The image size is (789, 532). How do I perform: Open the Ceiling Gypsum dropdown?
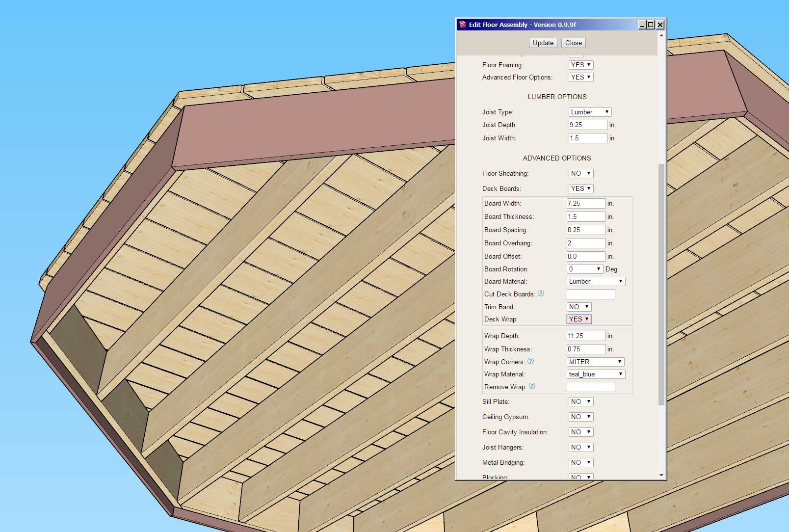pos(581,417)
